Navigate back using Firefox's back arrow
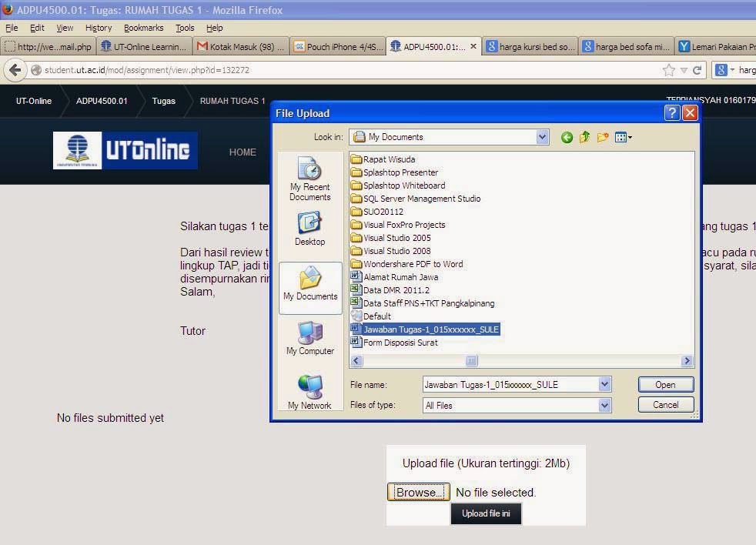Viewport: 756px width, 545px height. pos(15,69)
